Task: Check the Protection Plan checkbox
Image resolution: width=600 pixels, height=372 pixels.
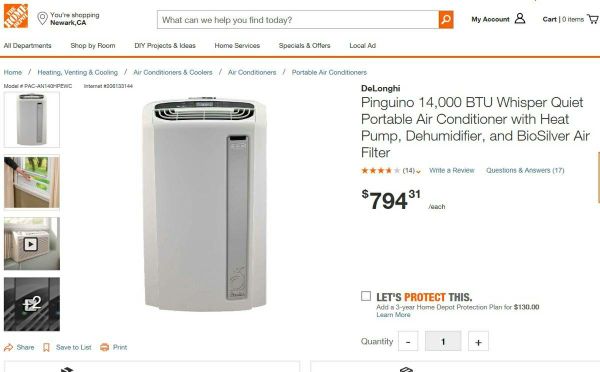Action: [x=366, y=296]
